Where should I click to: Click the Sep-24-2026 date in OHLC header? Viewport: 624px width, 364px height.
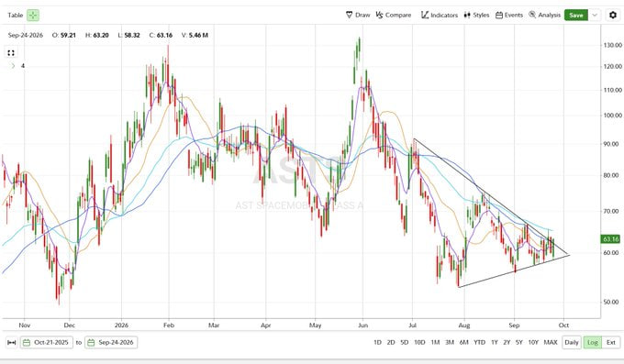point(26,35)
